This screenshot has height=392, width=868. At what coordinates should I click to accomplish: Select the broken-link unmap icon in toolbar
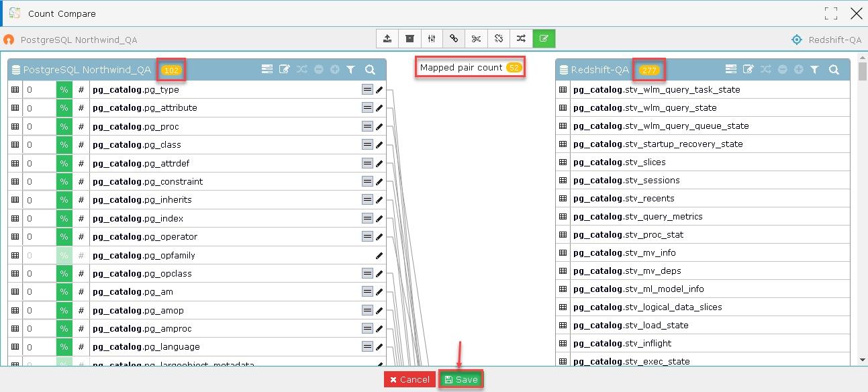click(499, 38)
